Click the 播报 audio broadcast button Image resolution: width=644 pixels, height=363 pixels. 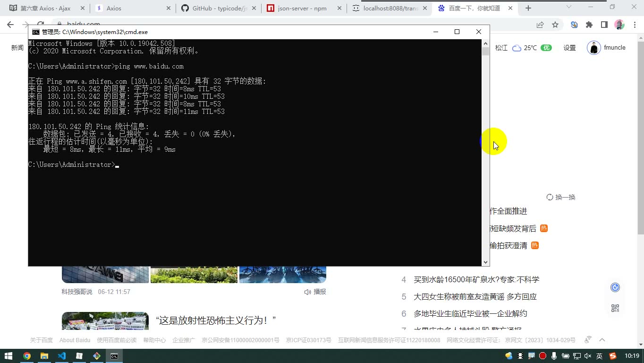coord(315,292)
